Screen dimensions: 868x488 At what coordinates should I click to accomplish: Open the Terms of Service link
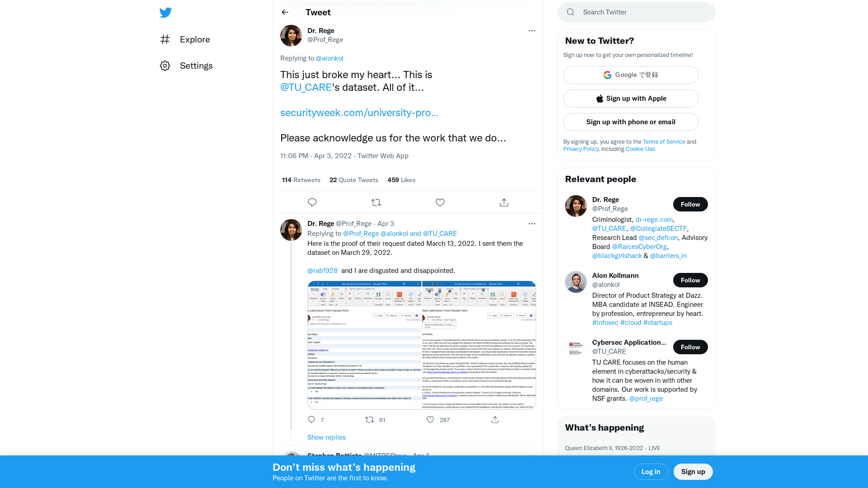click(x=664, y=142)
